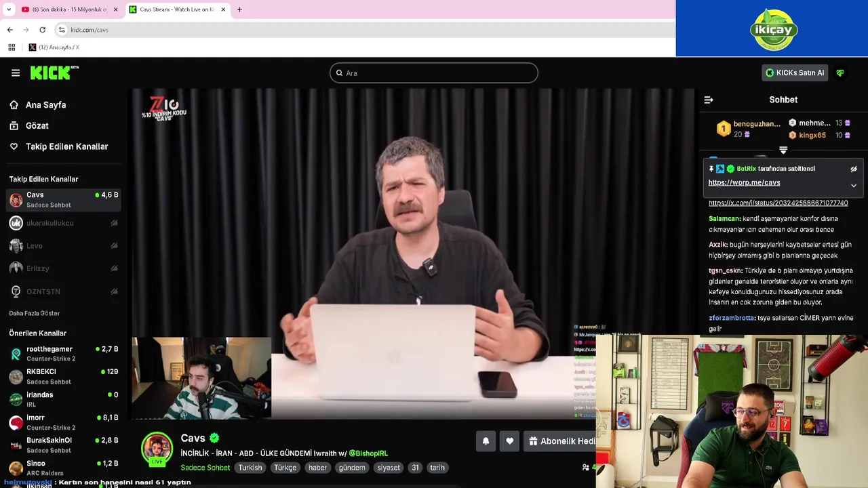Open the Chrome apps grid icon

pyautogui.click(x=12, y=47)
